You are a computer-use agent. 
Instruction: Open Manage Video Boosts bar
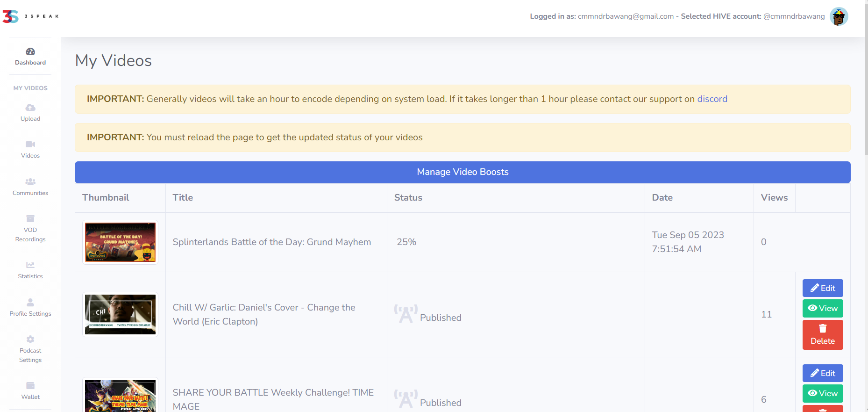pyautogui.click(x=462, y=172)
